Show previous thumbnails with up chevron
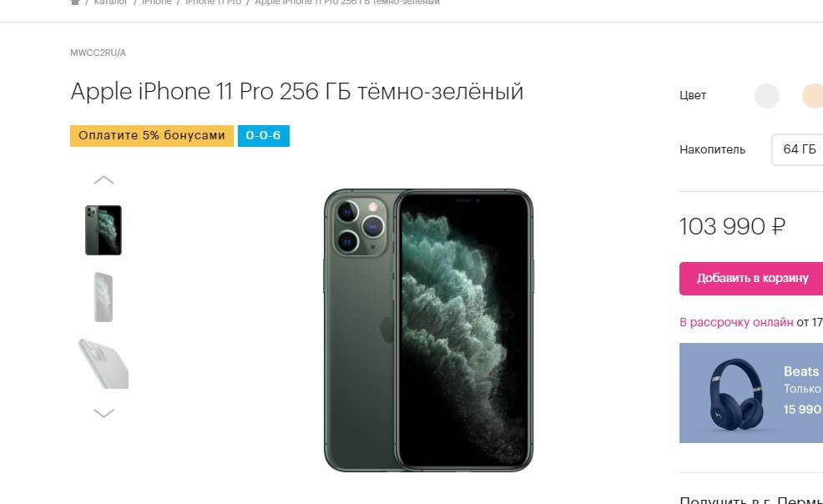Screen dimensions: 823x504 104,180
